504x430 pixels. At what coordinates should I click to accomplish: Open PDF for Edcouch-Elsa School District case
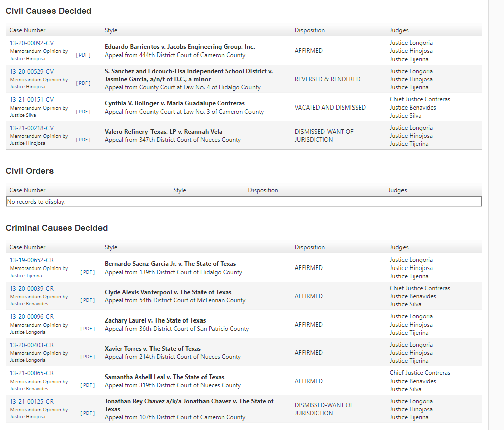click(x=83, y=83)
